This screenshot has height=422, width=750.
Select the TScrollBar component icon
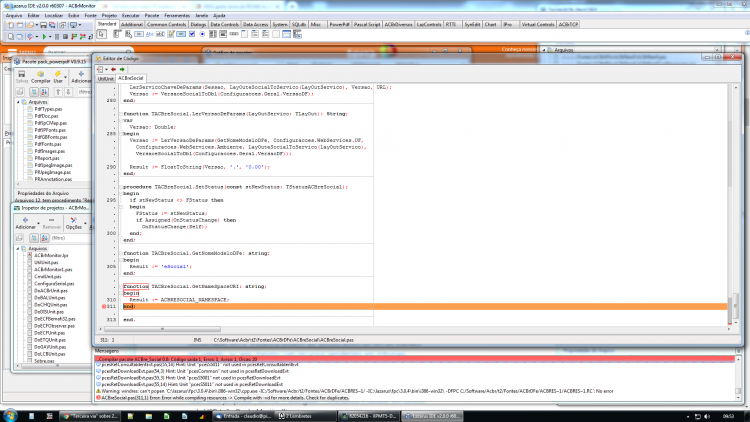pyautogui.click(x=234, y=34)
